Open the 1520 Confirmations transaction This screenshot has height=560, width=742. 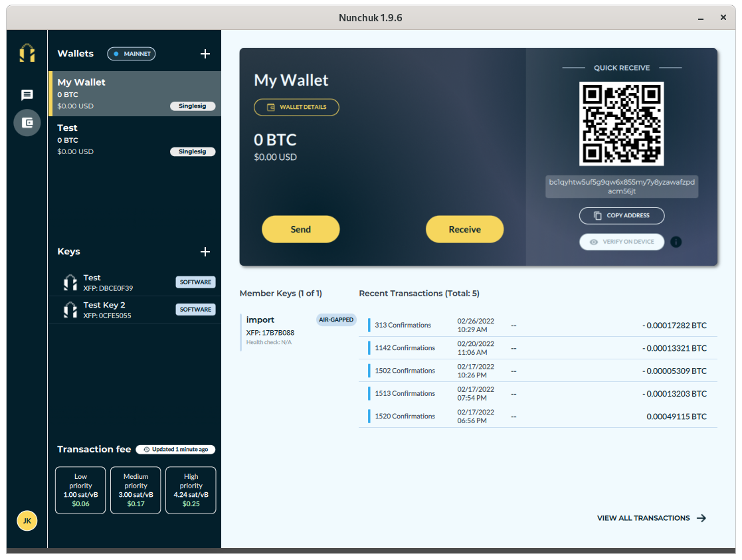[538, 416]
